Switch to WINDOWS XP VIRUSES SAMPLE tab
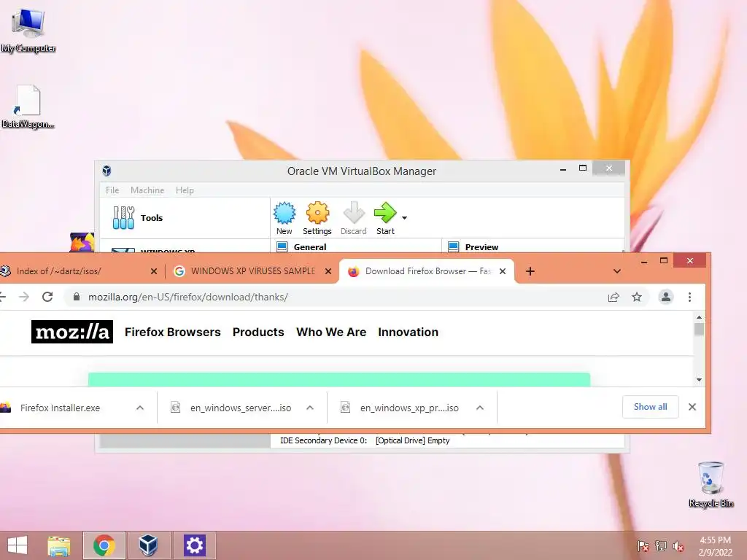The width and height of the screenshot is (747, 560). [x=253, y=271]
